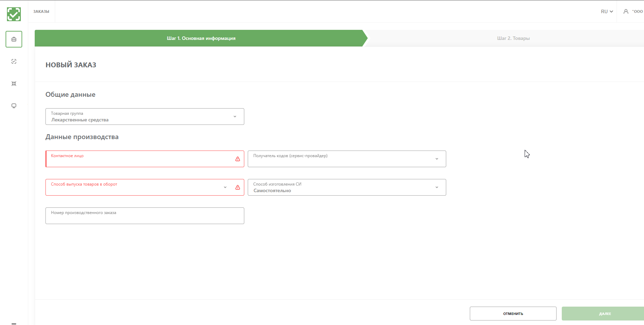Open the RU language dropdown
644x325 pixels.
607,11
